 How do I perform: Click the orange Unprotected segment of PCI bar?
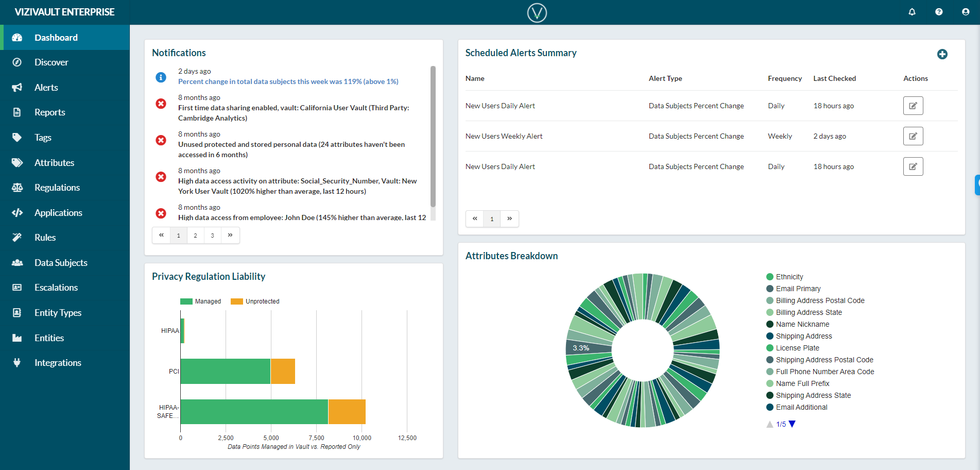point(283,371)
